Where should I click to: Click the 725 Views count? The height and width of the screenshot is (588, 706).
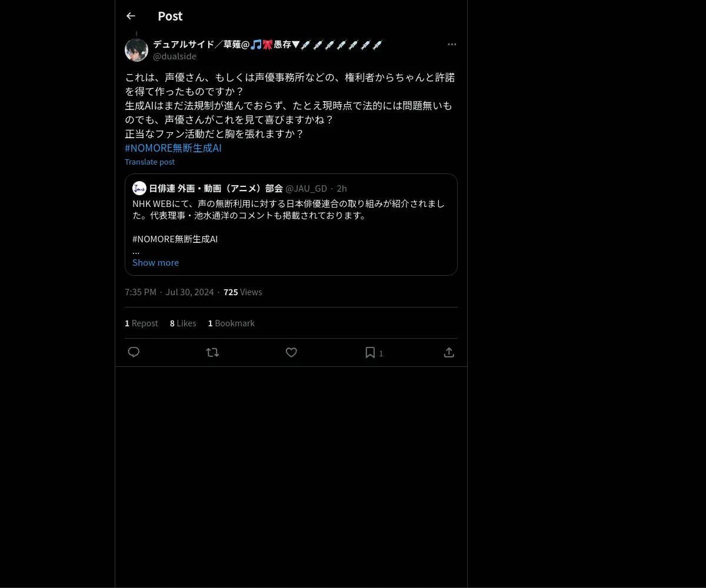point(243,292)
